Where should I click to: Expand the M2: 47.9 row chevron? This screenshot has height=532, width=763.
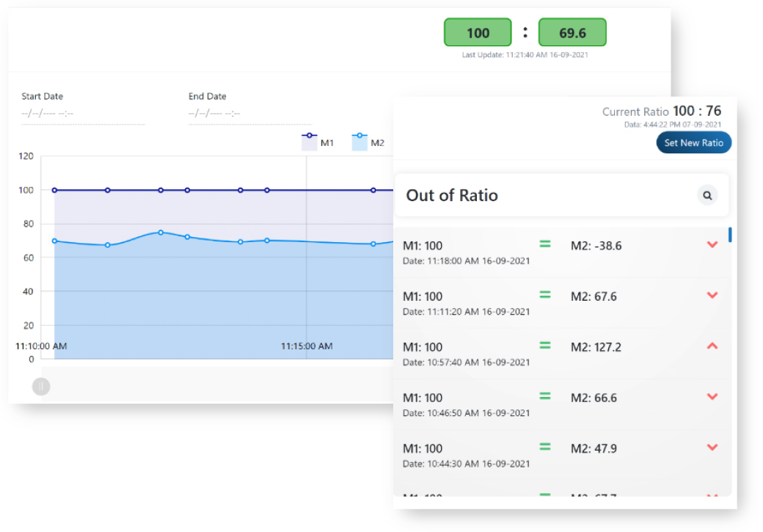click(712, 448)
